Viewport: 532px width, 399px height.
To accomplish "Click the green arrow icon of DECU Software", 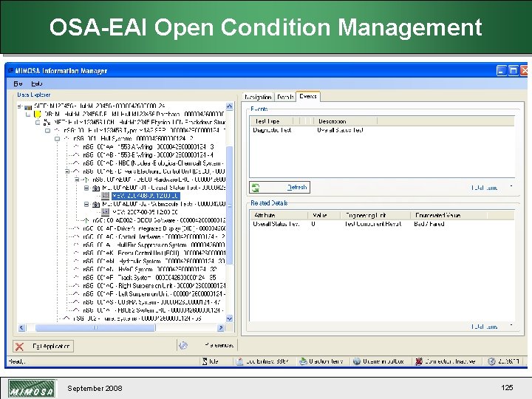I will (x=86, y=220).
